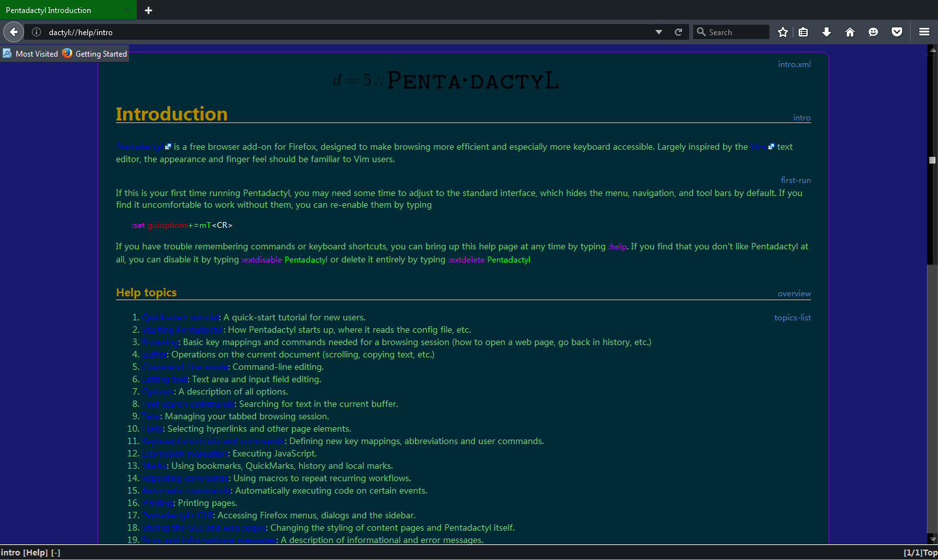Viewport: 938px width, 560px height.
Task: Open the Vim external link
Action: pos(762,147)
